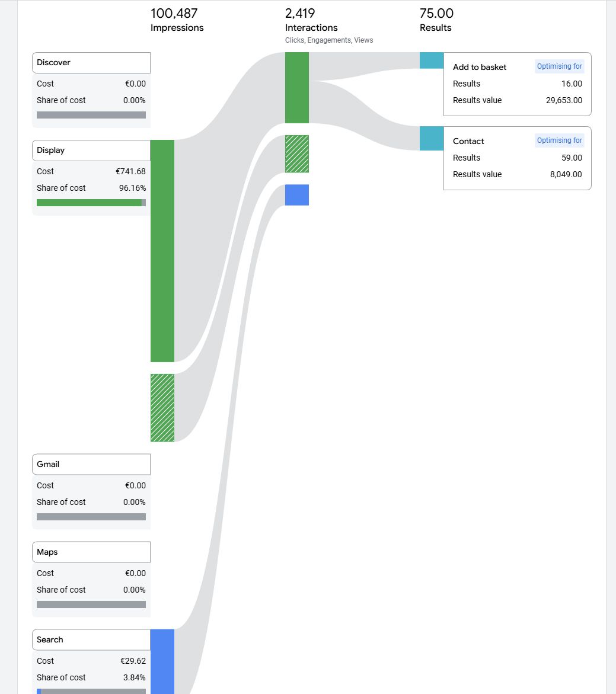This screenshot has width=616, height=694.
Task: Click the Display share of cost progress bar
Action: [91, 203]
